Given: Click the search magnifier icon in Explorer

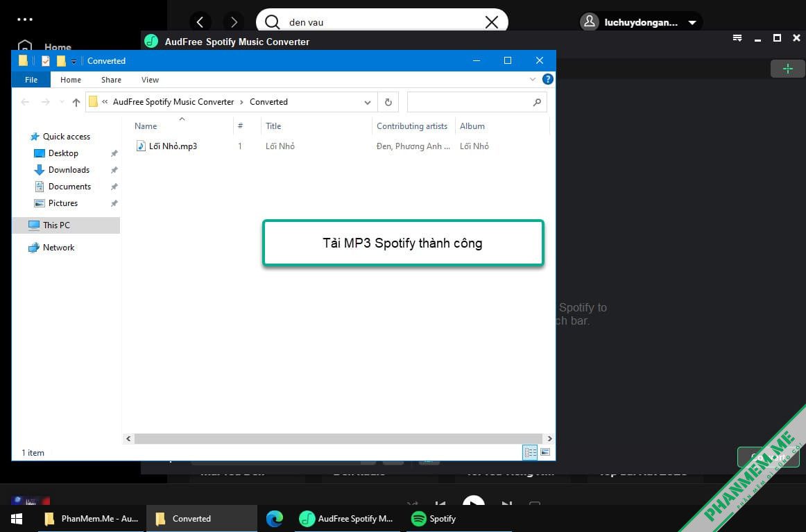Looking at the screenshot, I should click(537, 102).
